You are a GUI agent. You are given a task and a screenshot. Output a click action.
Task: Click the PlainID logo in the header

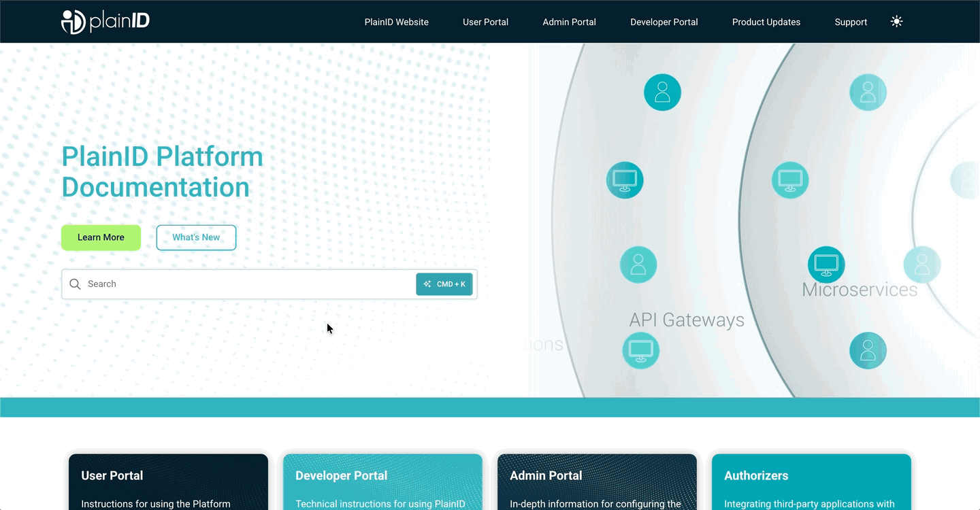click(x=105, y=22)
